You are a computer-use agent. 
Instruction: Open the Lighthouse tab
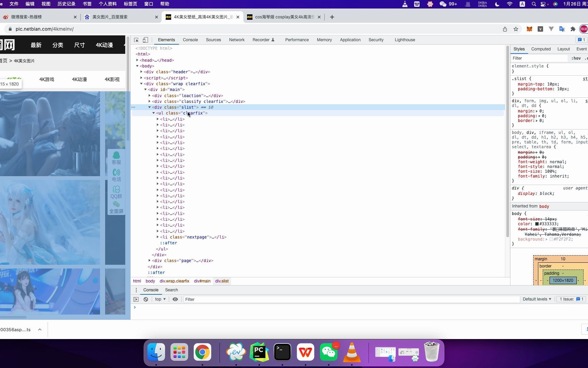pos(405,40)
